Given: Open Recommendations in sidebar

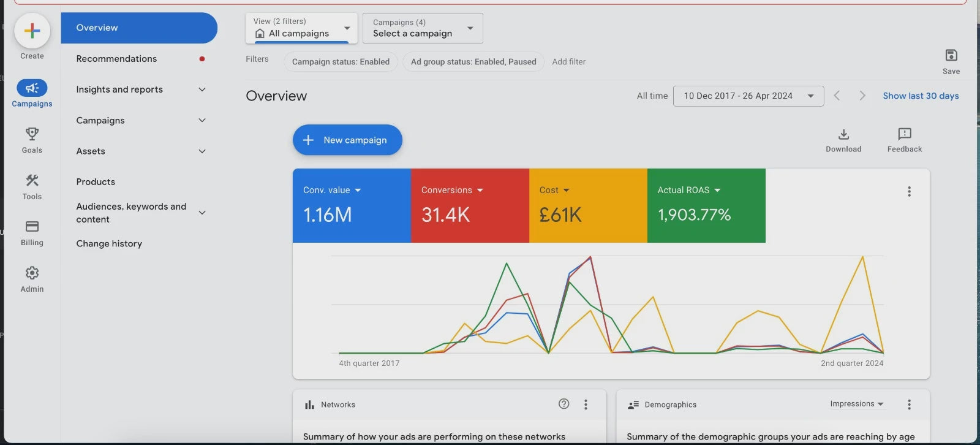Looking at the screenshot, I should (x=116, y=59).
